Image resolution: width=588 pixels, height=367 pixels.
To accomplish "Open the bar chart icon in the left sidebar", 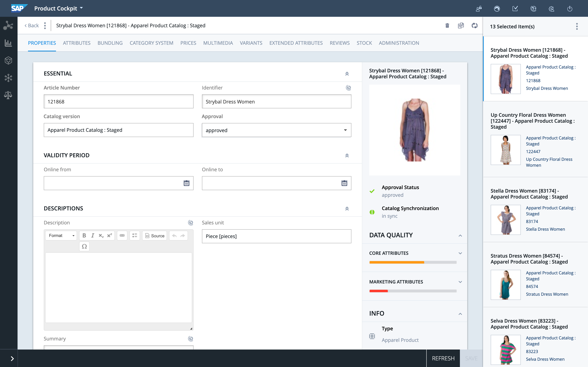I will 8,43.
